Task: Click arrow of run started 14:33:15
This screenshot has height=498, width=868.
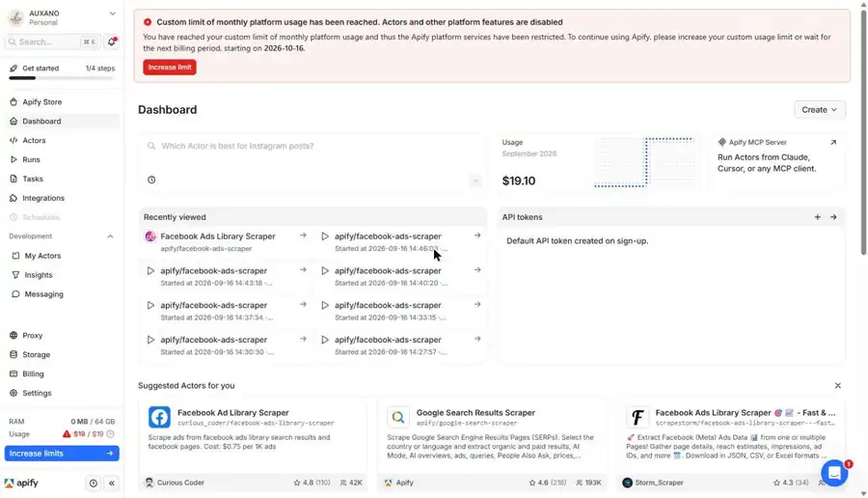Action: point(477,305)
